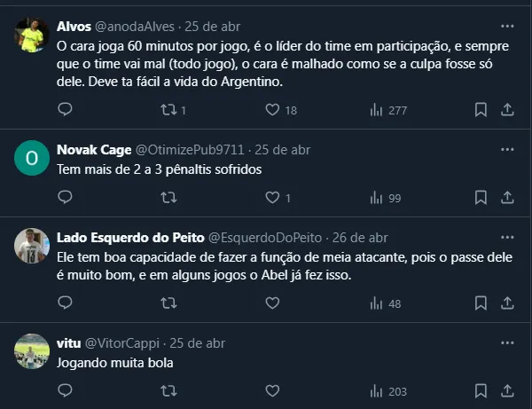
Task: Open more options on Alvos tweet
Action: tap(506, 27)
